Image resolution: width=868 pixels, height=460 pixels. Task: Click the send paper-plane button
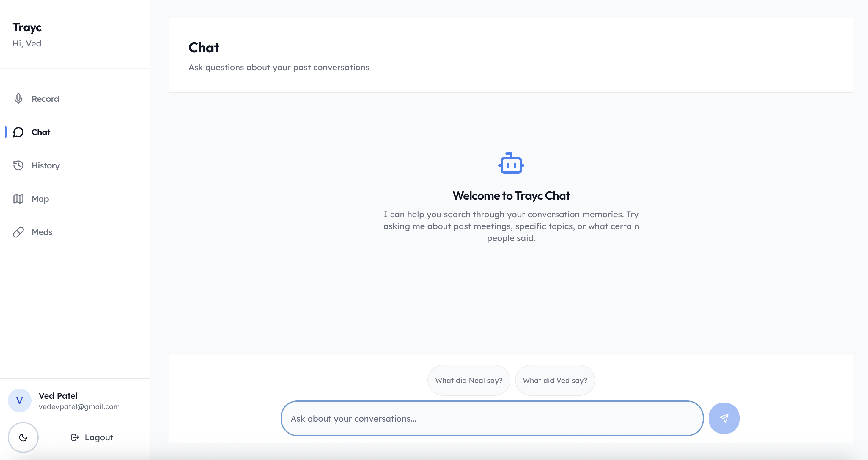click(724, 418)
